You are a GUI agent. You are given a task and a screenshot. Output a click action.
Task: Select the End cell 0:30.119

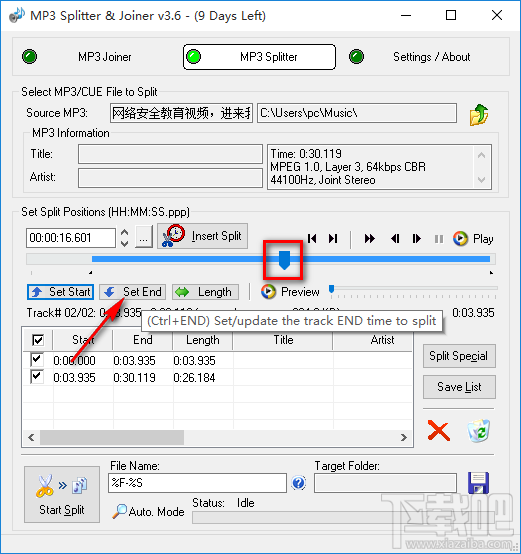134,378
